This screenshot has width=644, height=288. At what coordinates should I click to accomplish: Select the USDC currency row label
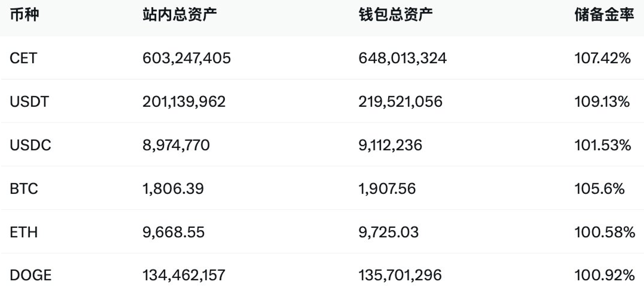pos(30,145)
